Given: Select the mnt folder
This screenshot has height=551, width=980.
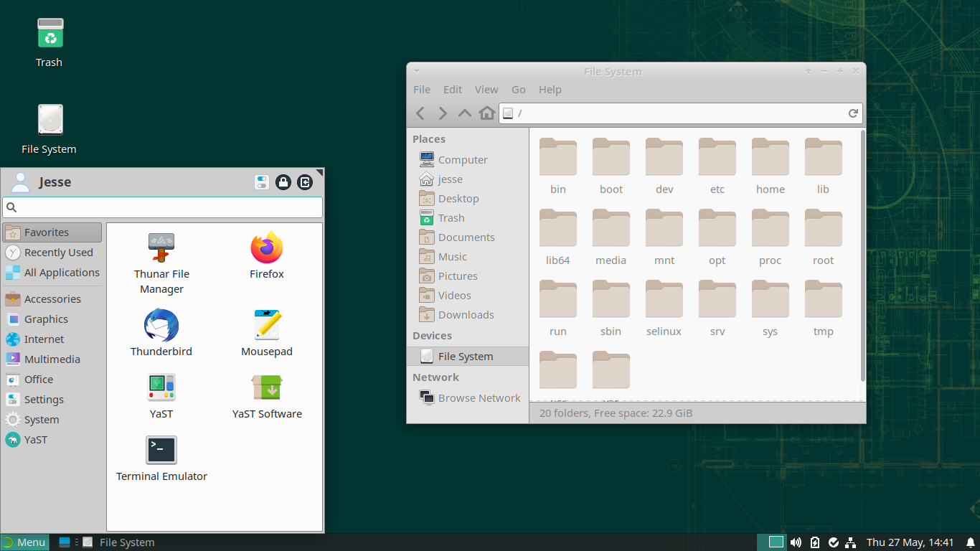Looking at the screenshot, I should click(664, 237).
